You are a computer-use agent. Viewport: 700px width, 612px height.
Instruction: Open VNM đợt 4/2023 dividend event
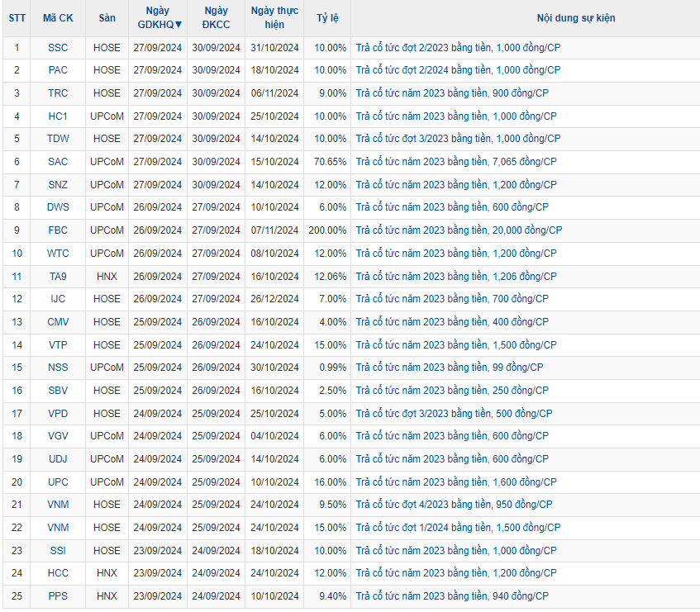pos(454,505)
